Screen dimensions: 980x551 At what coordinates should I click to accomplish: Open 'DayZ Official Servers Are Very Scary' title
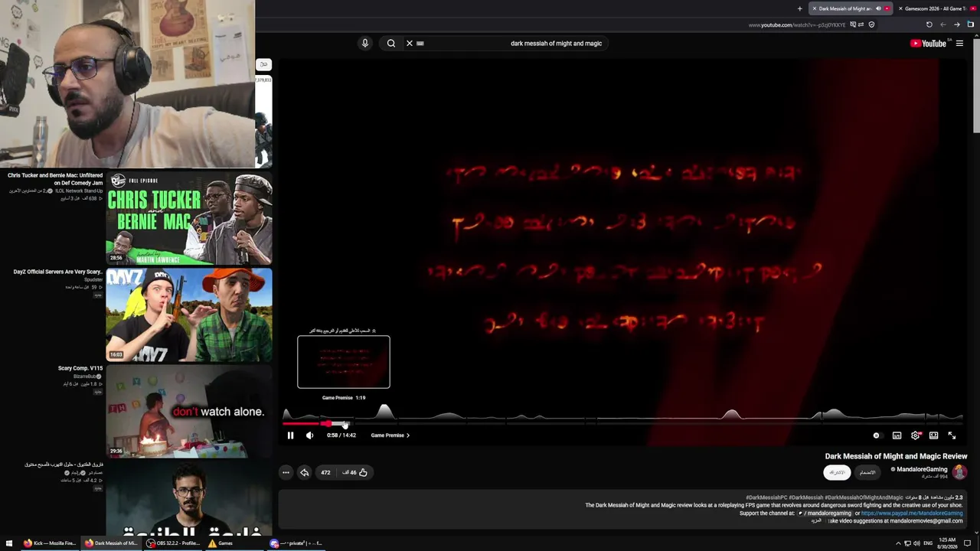[57, 272]
